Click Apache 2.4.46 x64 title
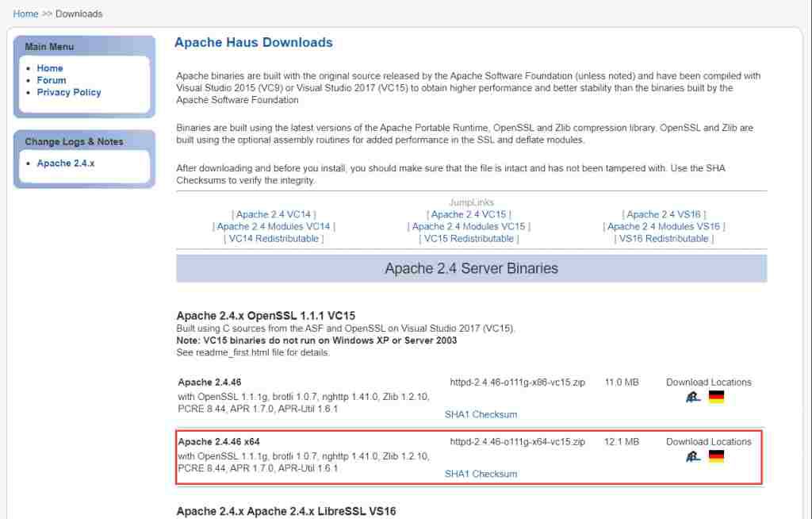The image size is (812, 519). 219,442
